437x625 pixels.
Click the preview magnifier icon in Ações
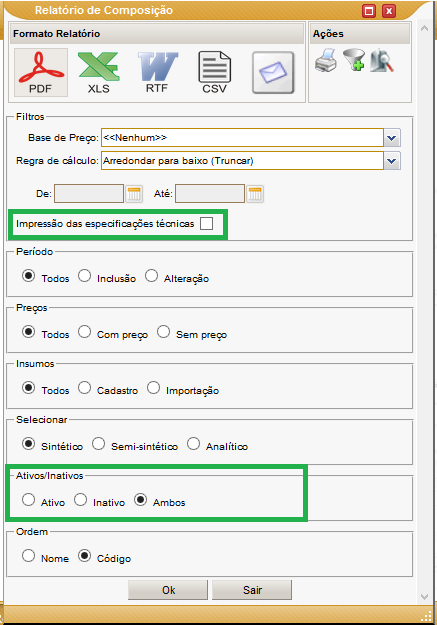click(x=382, y=60)
